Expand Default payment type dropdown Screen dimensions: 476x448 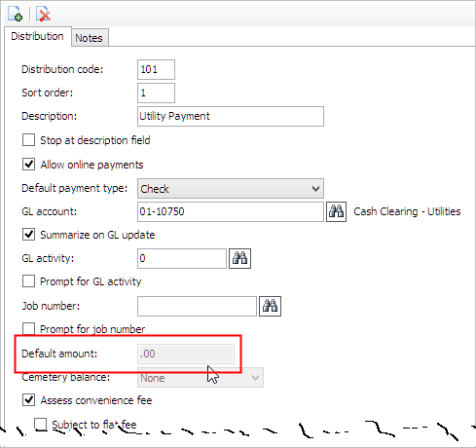click(x=231, y=188)
